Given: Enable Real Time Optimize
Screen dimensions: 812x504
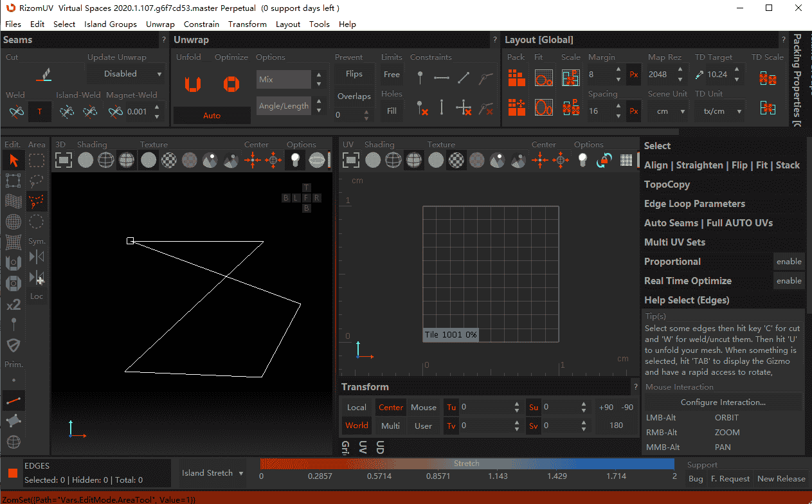Looking at the screenshot, I should click(788, 281).
